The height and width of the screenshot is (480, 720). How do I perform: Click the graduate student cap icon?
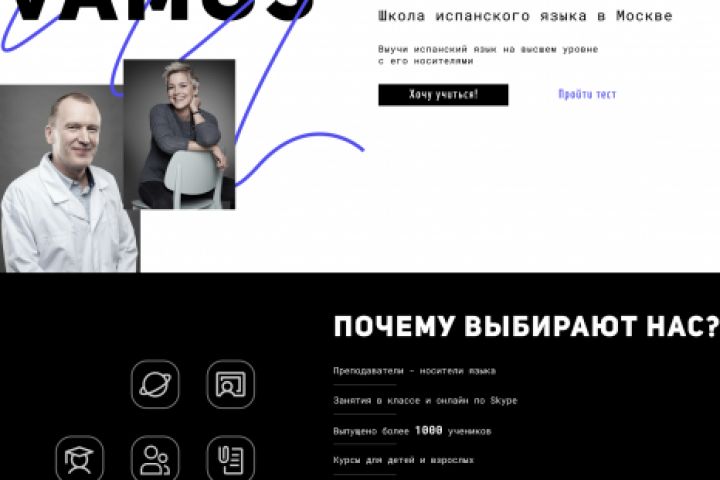click(79, 457)
